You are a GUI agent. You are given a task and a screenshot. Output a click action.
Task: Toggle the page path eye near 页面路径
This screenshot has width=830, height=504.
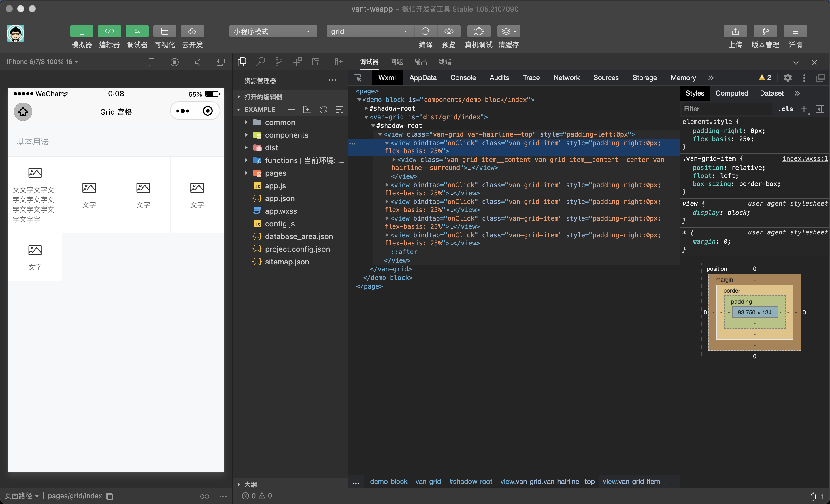[204, 496]
